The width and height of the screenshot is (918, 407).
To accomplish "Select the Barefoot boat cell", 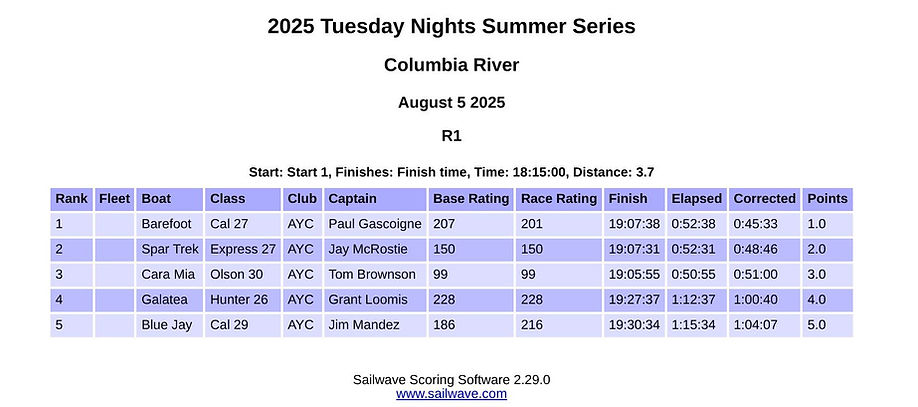I will coord(166,224).
